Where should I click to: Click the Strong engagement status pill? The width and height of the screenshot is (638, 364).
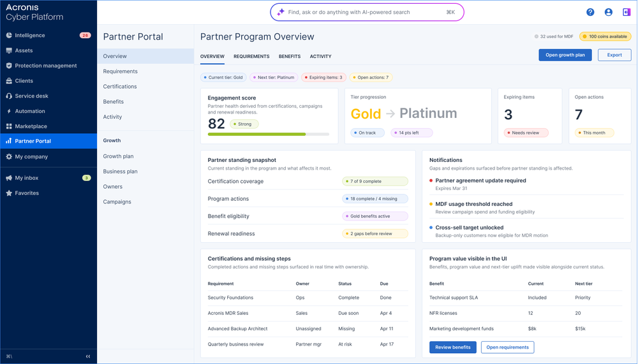[x=244, y=124]
